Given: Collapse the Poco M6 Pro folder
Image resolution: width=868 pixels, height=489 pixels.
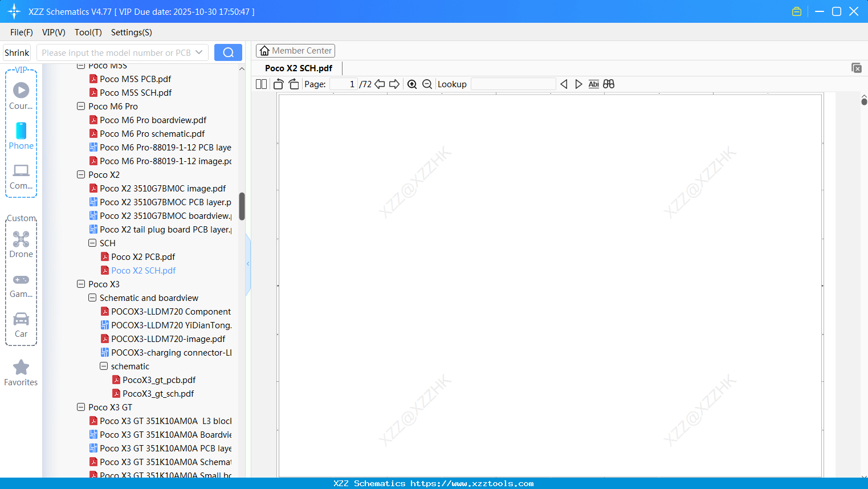Looking at the screenshot, I should 81,106.
